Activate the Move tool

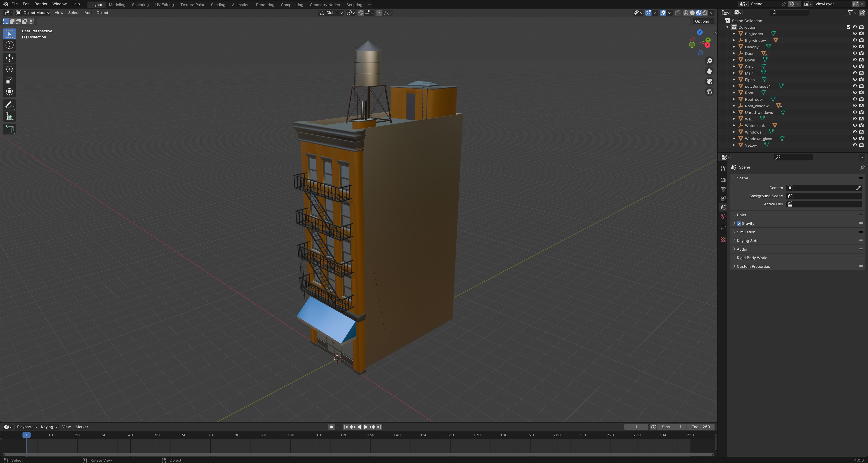[x=9, y=58]
